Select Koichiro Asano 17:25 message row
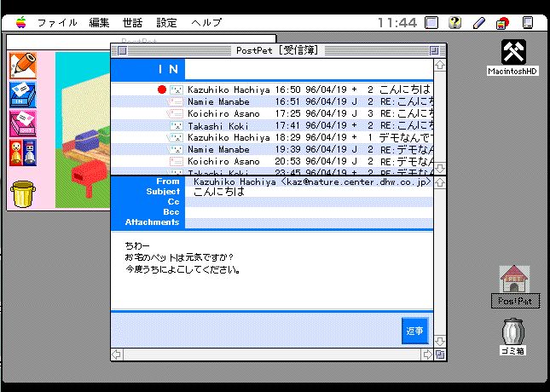This screenshot has height=392, width=550. (272, 113)
